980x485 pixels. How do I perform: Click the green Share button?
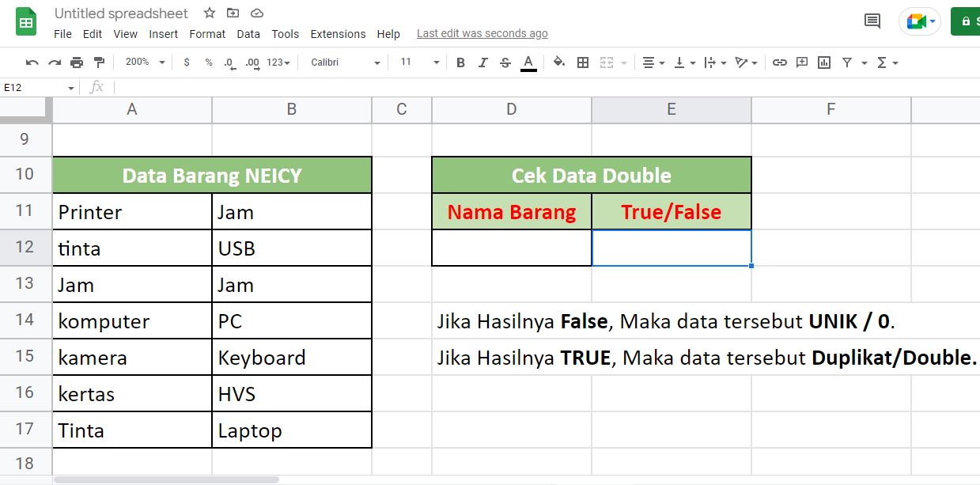coord(966,21)
